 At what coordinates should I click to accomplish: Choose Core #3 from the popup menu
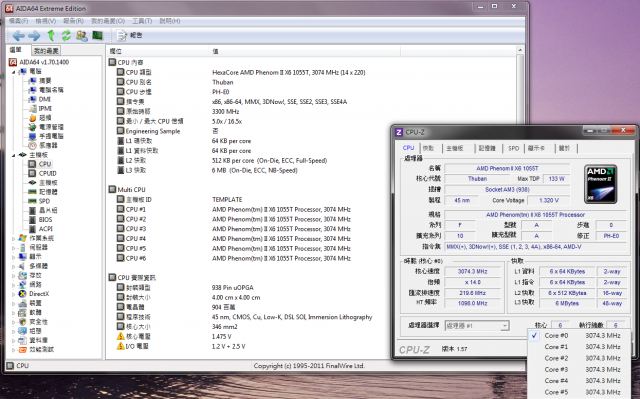(580, 369)
